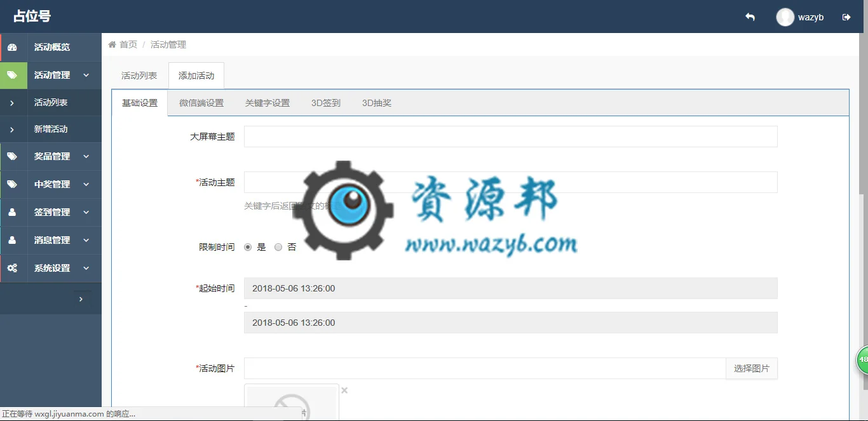
Task: Open the wazyb user avatar
Action: 785,17
